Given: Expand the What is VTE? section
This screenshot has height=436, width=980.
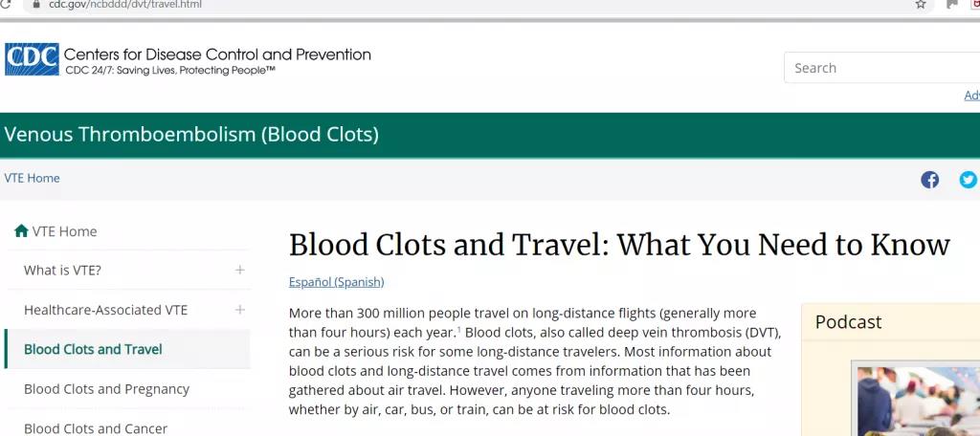Looking at the screenshot, I should point(240,270).
